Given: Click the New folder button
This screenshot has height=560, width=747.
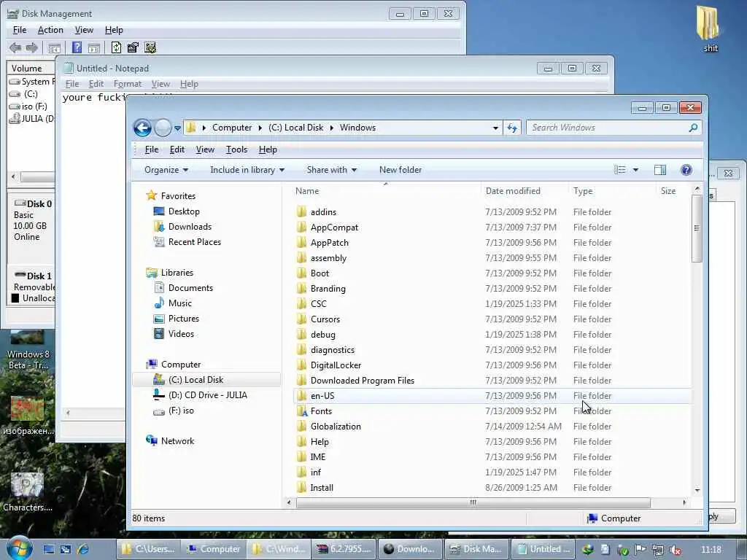Looking at the screenshot, I should click(400, 170).
